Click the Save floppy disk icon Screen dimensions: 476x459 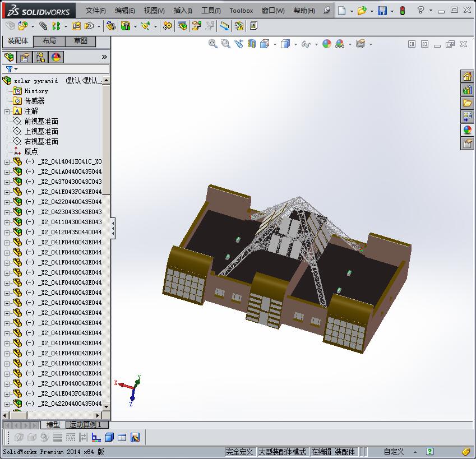coord(382,11)
